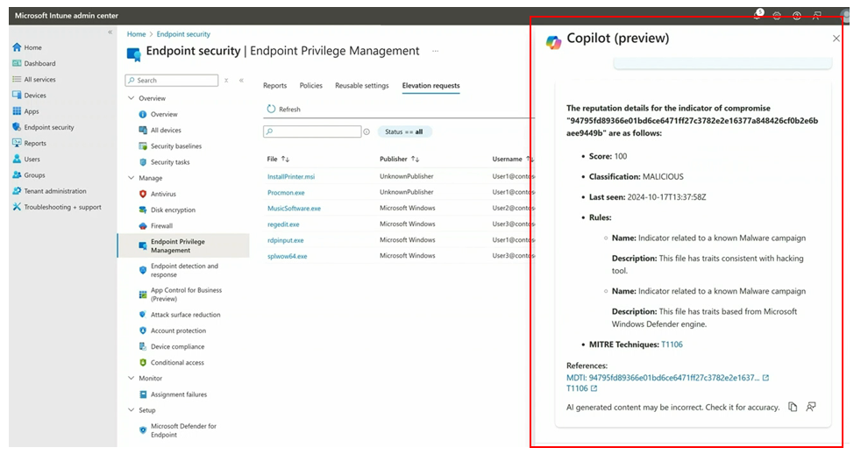Open the Reusable settings tab
Screen dimensions: 868x462
point(361,86)
